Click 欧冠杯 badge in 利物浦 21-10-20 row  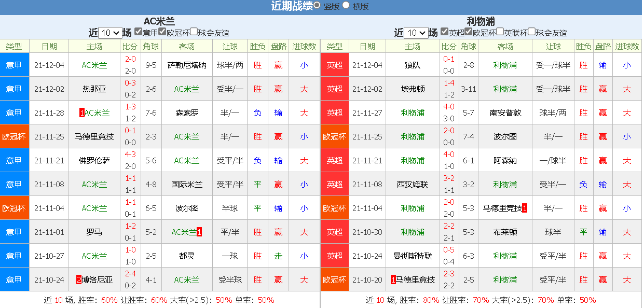[335, 279]
